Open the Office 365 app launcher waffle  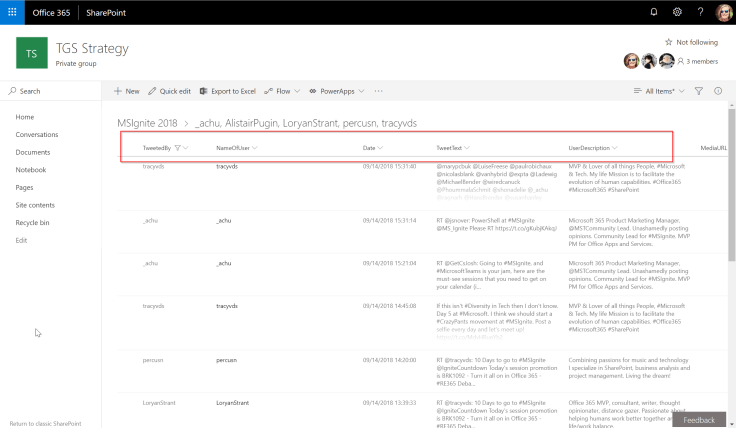coord(13,12)
